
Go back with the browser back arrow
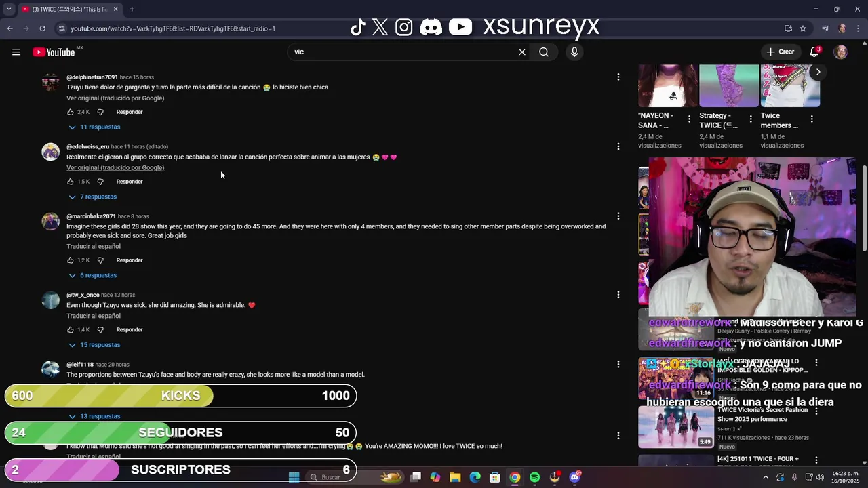(9, 28)
